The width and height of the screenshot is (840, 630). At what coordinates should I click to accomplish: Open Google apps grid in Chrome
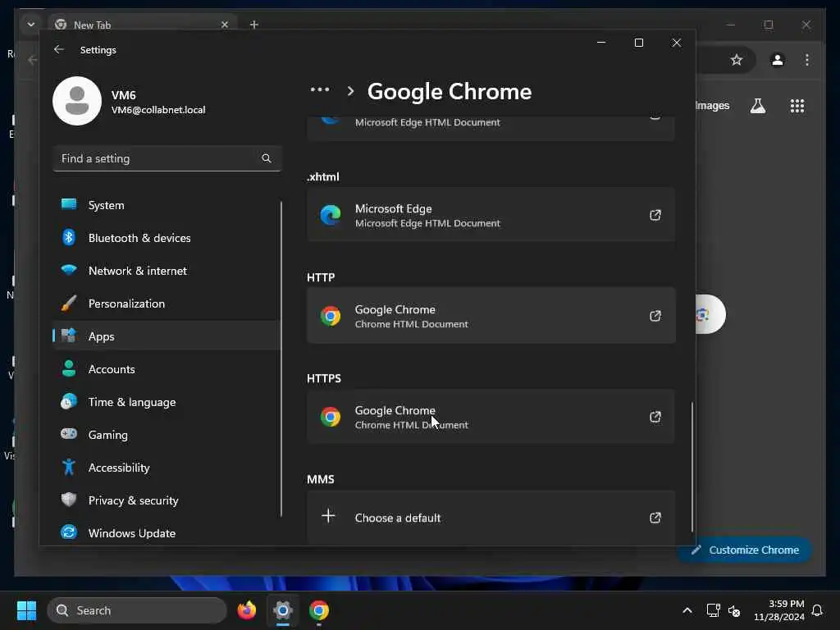797,106
